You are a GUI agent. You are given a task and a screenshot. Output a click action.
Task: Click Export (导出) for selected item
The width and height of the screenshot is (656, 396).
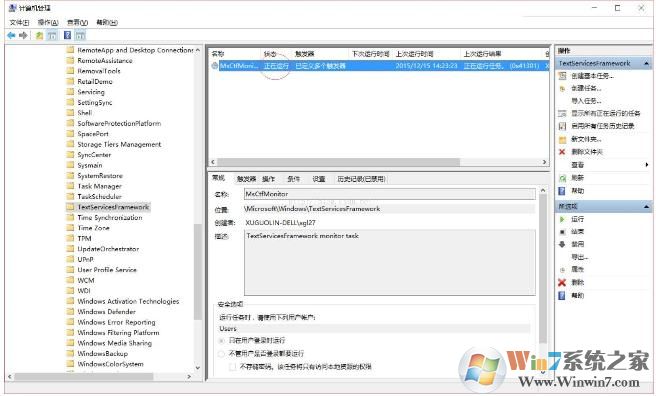click(579, 257)
